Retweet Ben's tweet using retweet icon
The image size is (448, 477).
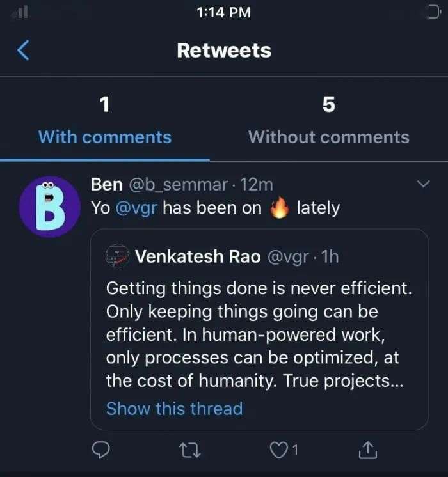190,451
